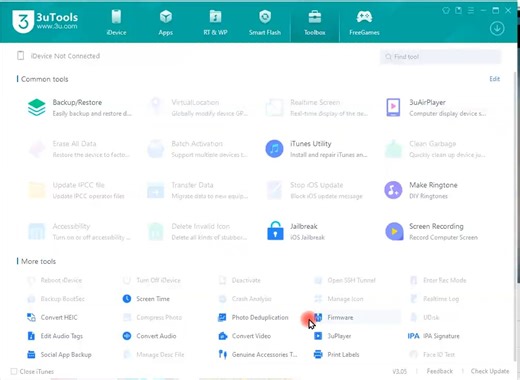Select the Toolbox tab
This screenshot has height=380, width=520.
point(315,23)
